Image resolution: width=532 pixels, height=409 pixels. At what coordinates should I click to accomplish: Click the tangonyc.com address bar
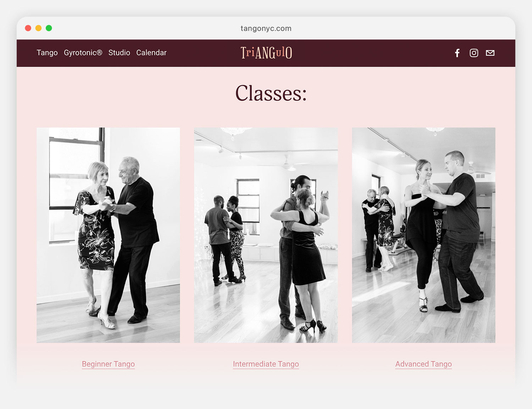tap(266, 28)
